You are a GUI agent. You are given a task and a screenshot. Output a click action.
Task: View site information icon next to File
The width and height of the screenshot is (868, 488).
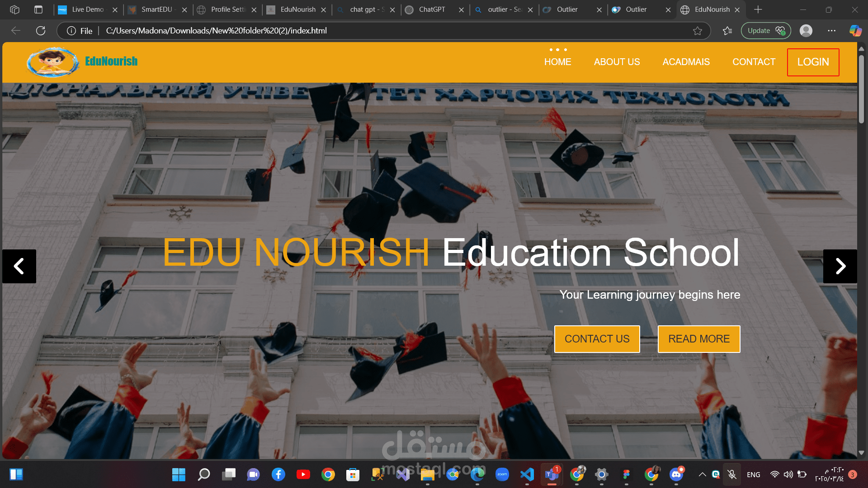71,31
